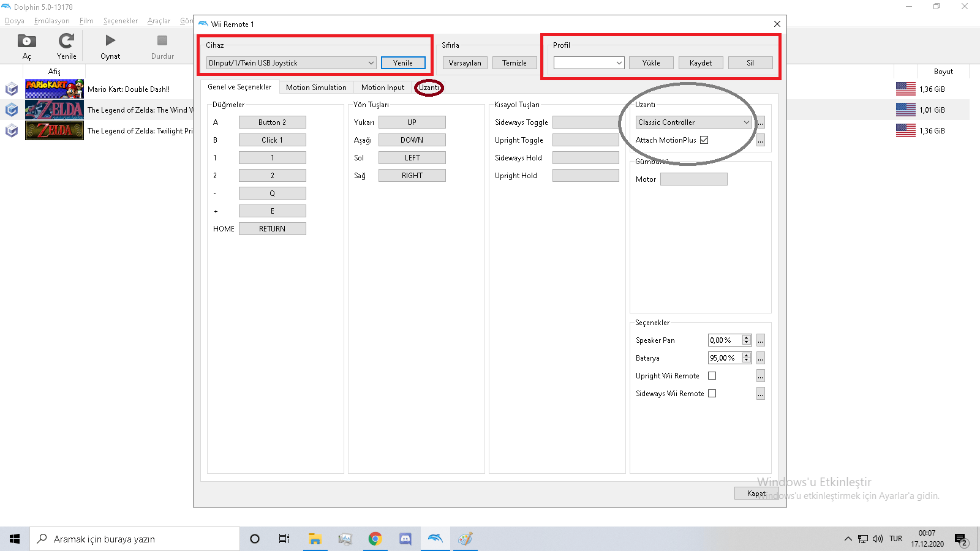980x551 pixels.
Task: Open Paint app from taskbar
Action: (x=466, y=539)
